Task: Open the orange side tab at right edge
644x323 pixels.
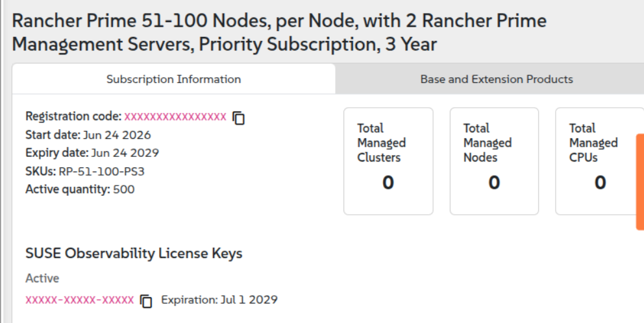Action: pos(640,182)
